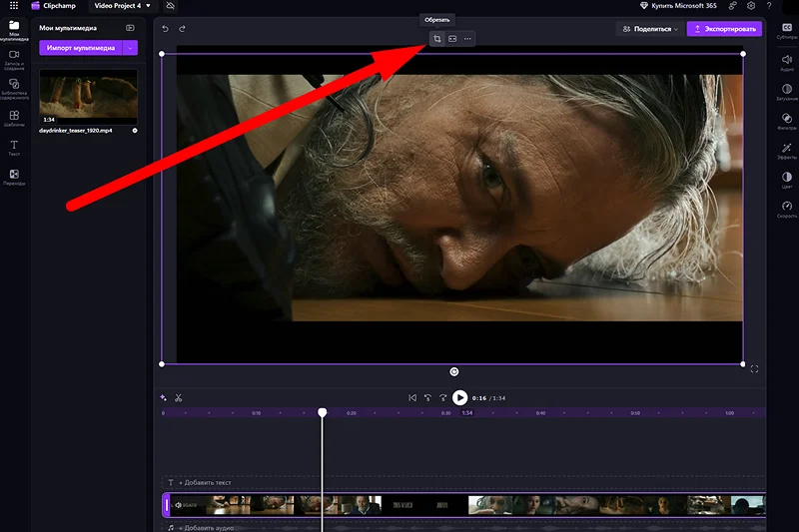Enter fullscreen preview mode
The height and width of the screenshot is (532, 799).
click(x=754, y=369)
